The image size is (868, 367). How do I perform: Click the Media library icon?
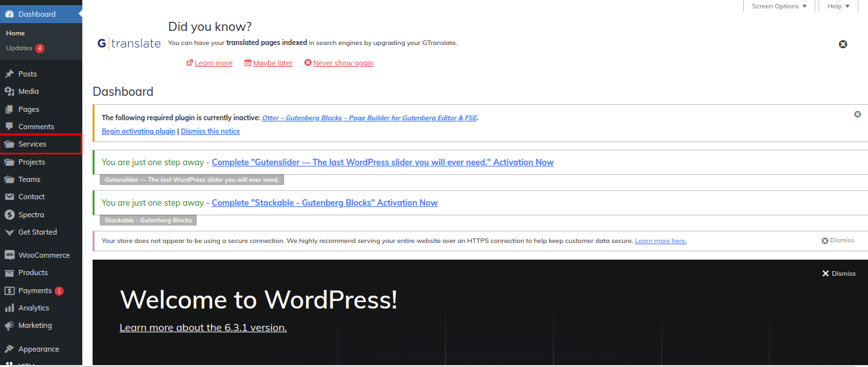[9, 91]
